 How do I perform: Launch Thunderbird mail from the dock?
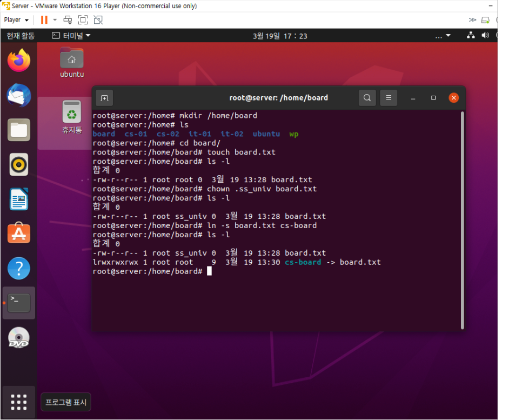(19, 95)
